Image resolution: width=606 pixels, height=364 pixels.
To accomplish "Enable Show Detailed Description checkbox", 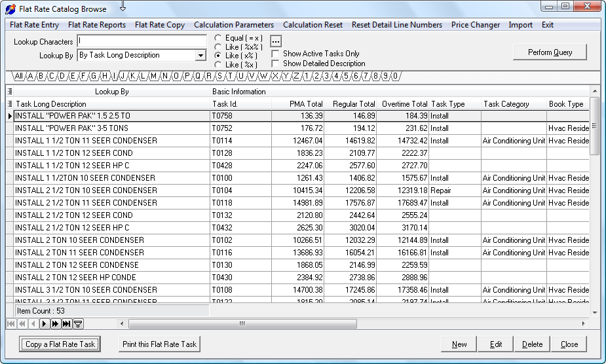I will pos(275,64).
